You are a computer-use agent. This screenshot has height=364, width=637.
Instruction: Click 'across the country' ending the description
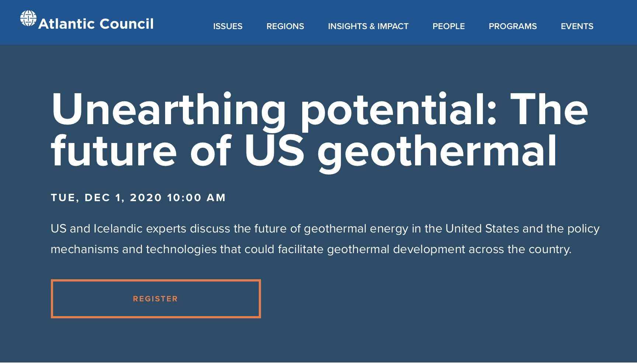pyautogui.click(x=520, y=249)
